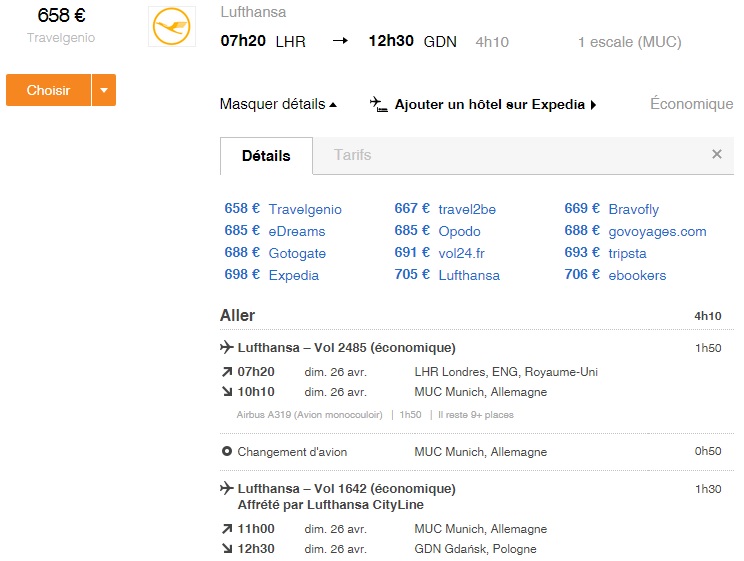The height and width of the screenshot is (561, 744).
Task: Click the departure arrow icon at 07h20
Action: coord(227,372)
